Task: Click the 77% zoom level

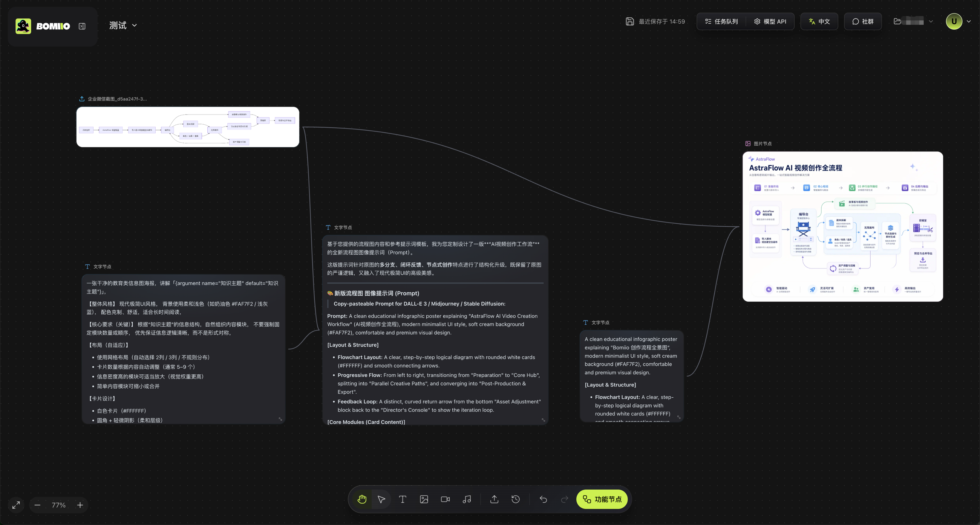Action: 58,505
